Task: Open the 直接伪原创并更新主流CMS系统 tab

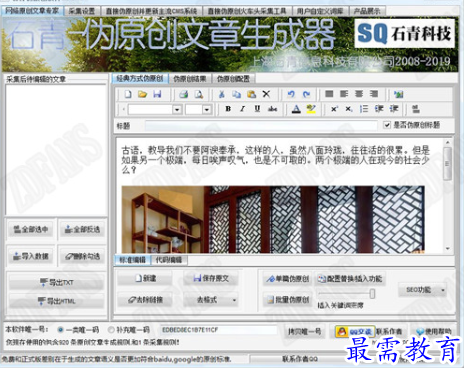Action: click(x=151, y=11)
